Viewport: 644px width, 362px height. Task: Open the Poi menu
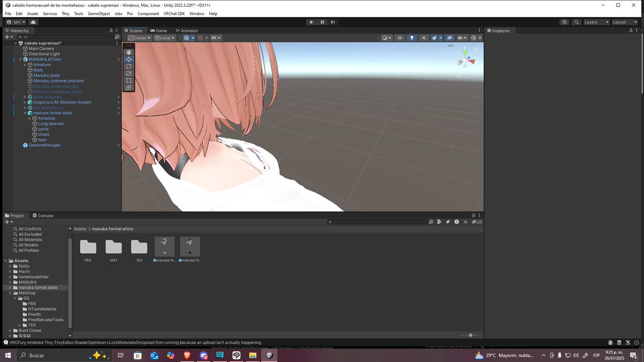click(130, 13)
